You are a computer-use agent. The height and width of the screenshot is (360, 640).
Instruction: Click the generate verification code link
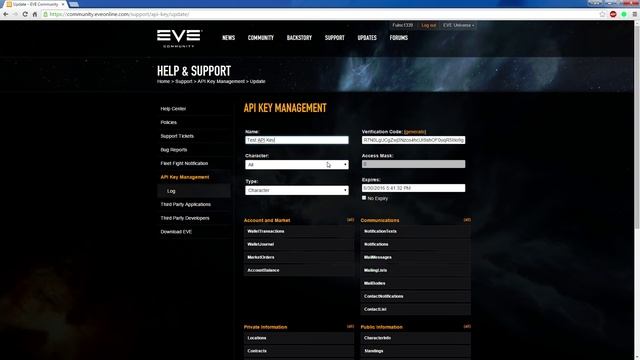415,132
